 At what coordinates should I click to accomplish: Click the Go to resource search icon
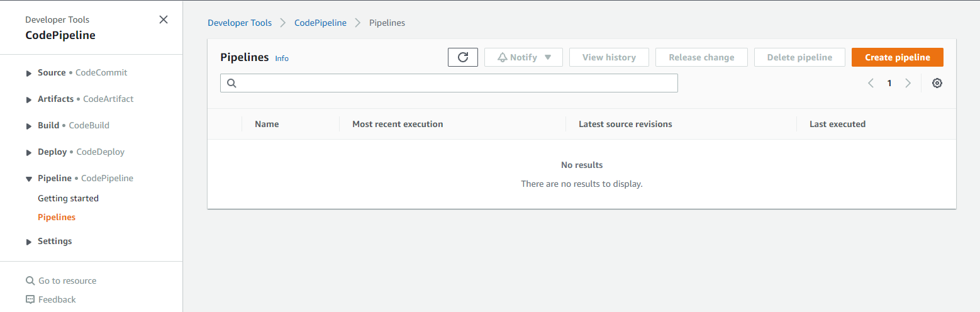30,281
